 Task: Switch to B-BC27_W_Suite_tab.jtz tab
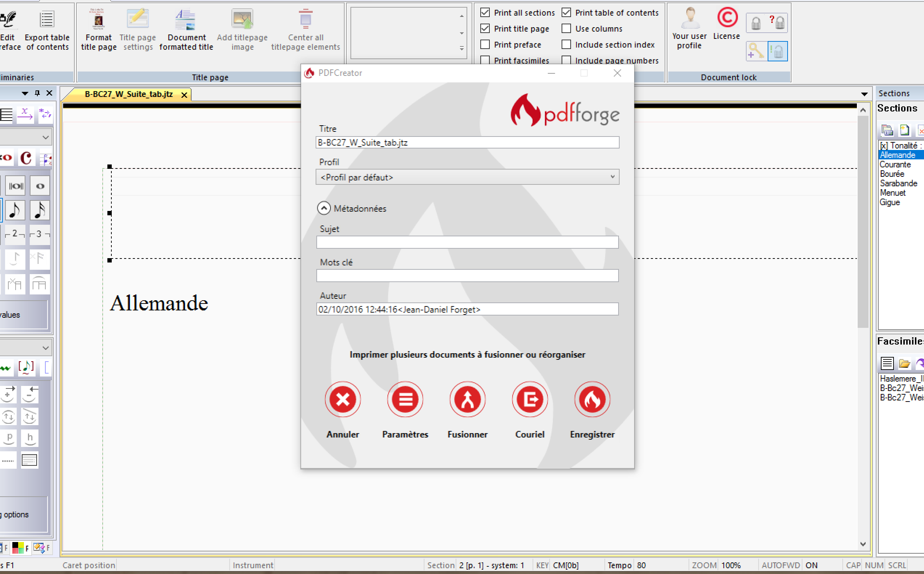(x=128, y=94)
